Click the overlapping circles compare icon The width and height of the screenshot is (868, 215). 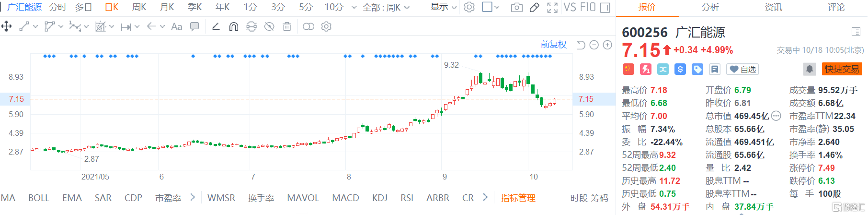click(x=308, y=26)
